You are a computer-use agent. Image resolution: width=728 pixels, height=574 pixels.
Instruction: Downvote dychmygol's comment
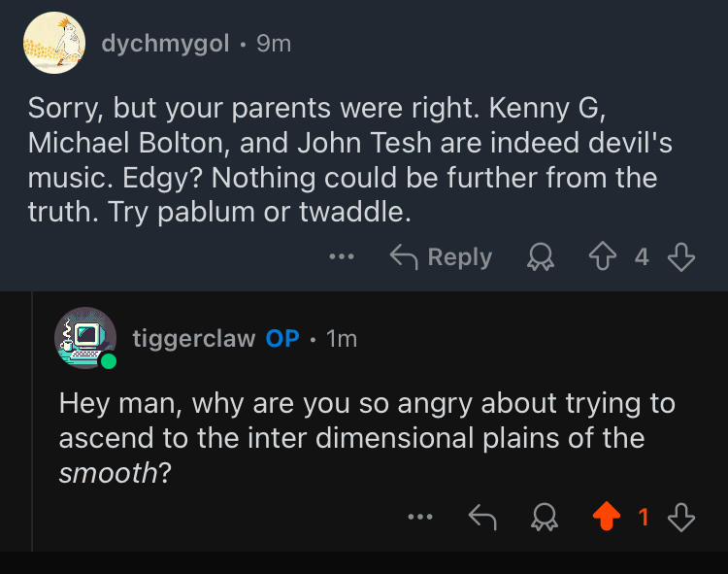682,257
